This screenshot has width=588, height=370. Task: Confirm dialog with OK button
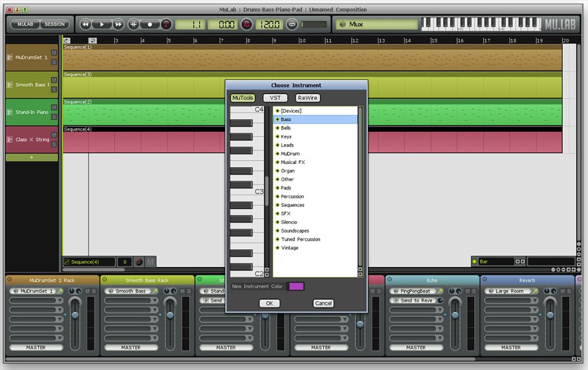(x=270, y=303)
